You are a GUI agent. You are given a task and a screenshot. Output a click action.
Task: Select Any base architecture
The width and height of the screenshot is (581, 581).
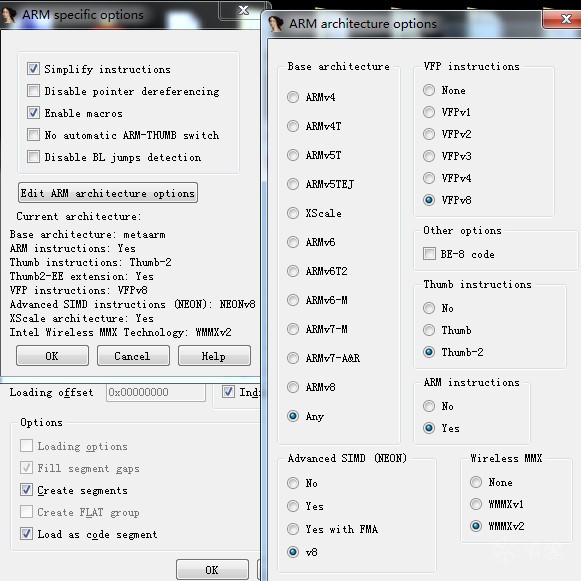point(293,416)
